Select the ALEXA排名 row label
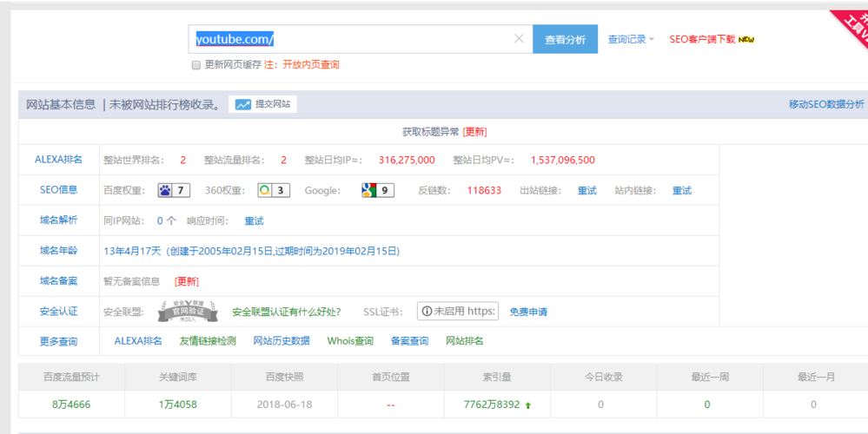The width and height of the screenshot is (868, 434). click(x=59, y=159)
